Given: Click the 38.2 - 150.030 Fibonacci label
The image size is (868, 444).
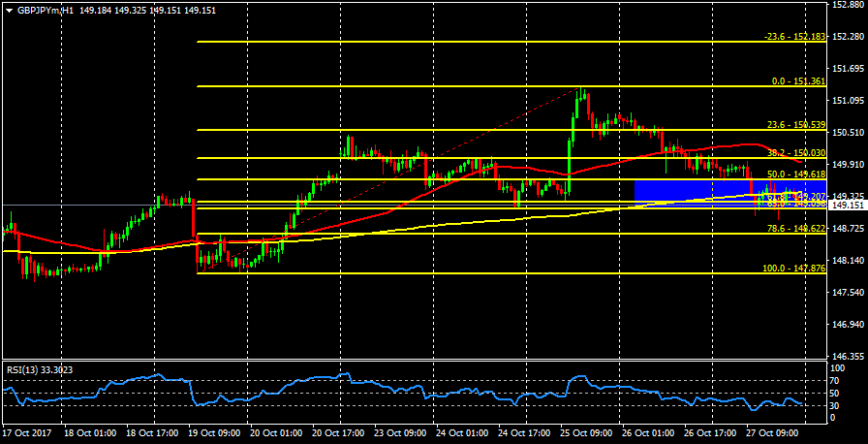Looking at the screenshot, I should click(x=795, y=153).
